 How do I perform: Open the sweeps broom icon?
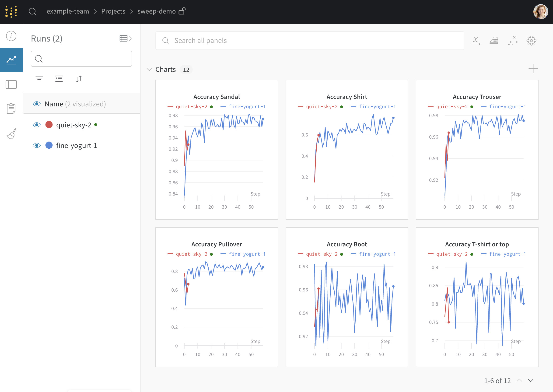pyautogui.click(x=11, y=133)
